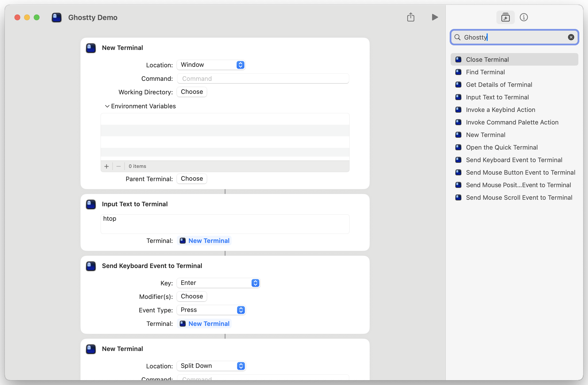
Task: Choose a Working Directory
Action: (x=192, y=92)
